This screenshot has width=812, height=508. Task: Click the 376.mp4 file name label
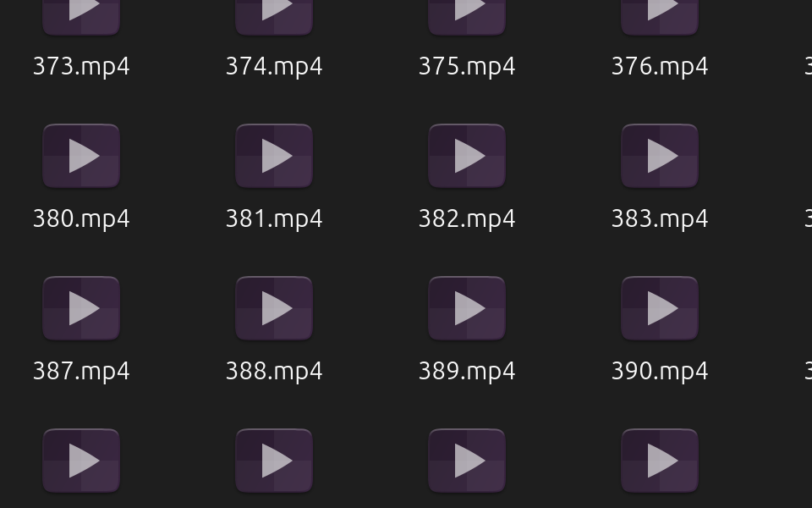(x=660, y=67)
